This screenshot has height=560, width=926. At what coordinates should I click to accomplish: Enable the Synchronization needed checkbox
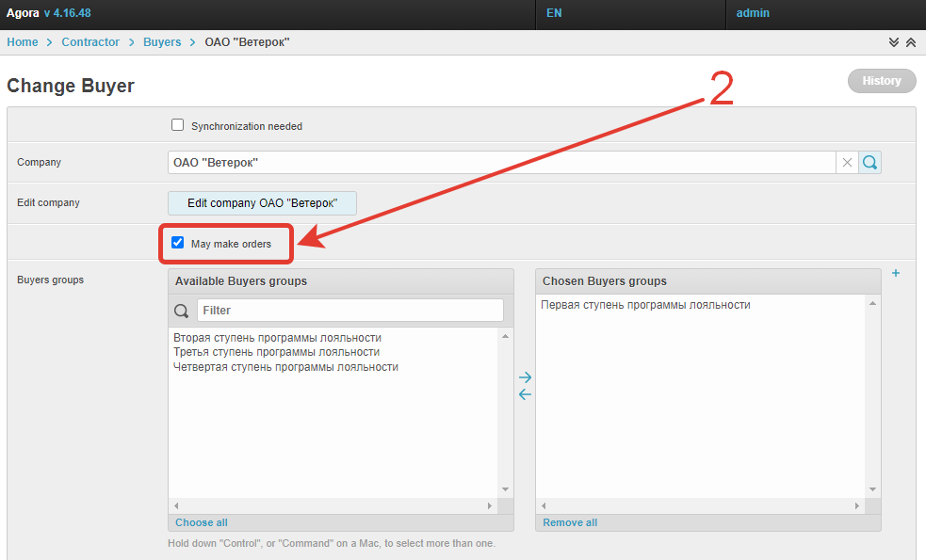[x=177, y=125]
